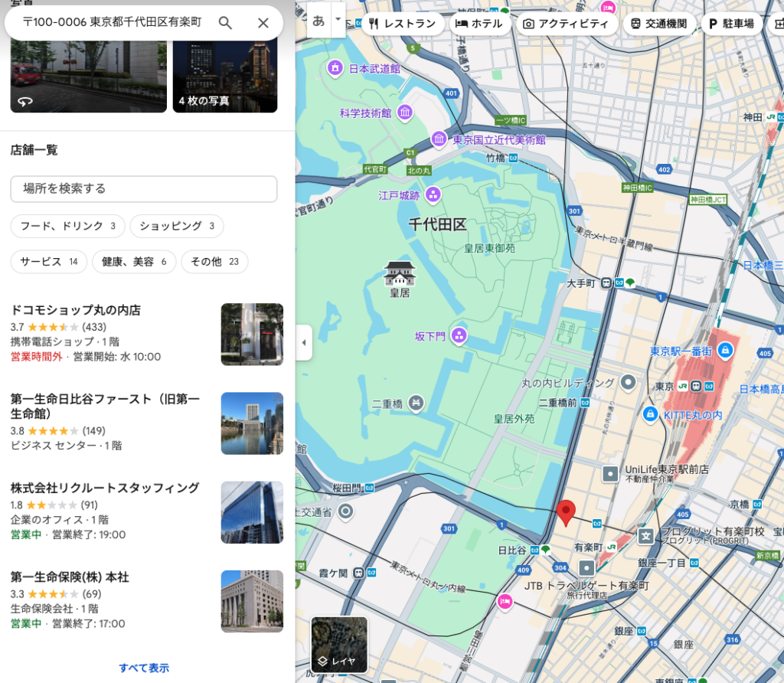Image resolution: width=784 pixels, height=683 pixels.
Task: Open 第一生命保険 本社 building photo
Action: click(x=252, y=602)
